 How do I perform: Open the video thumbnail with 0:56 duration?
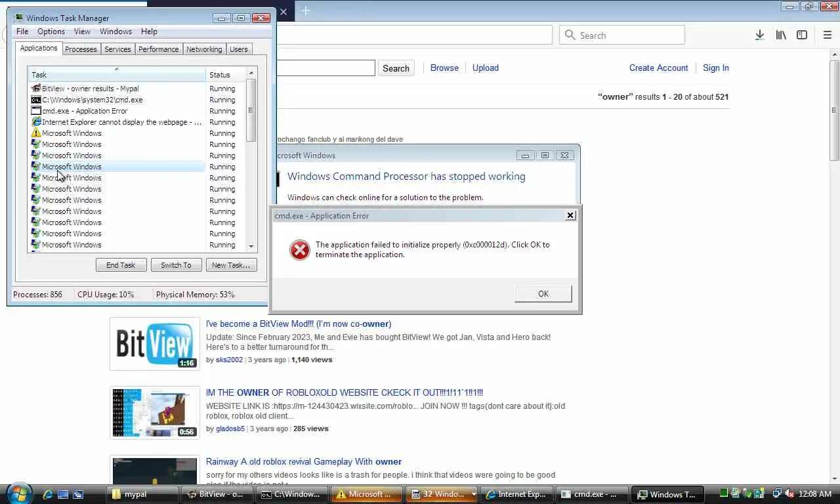pos(155,413)
